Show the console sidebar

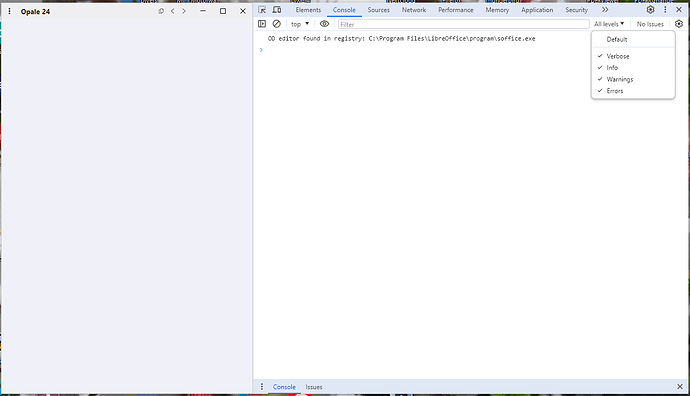[262, 24]
